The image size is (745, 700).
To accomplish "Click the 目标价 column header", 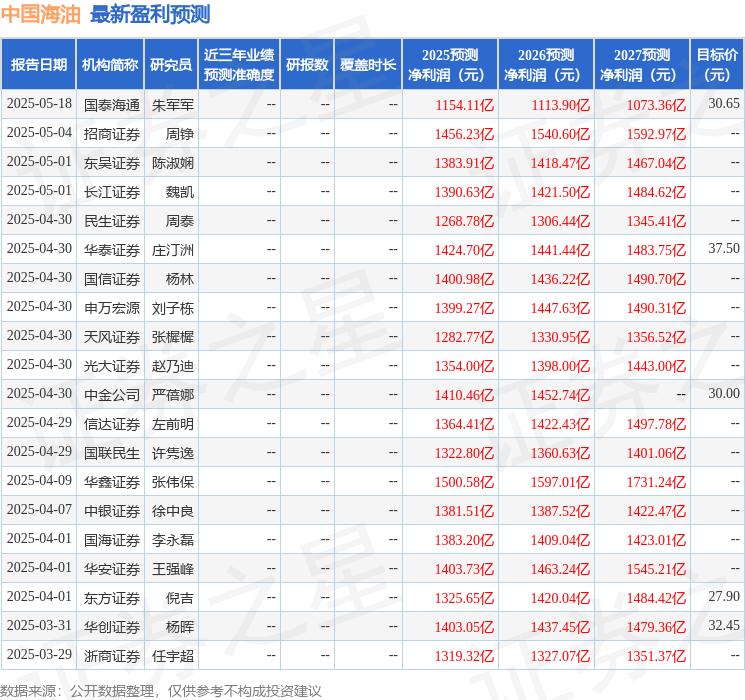I will pyautogui.click(x=717, y=65).
